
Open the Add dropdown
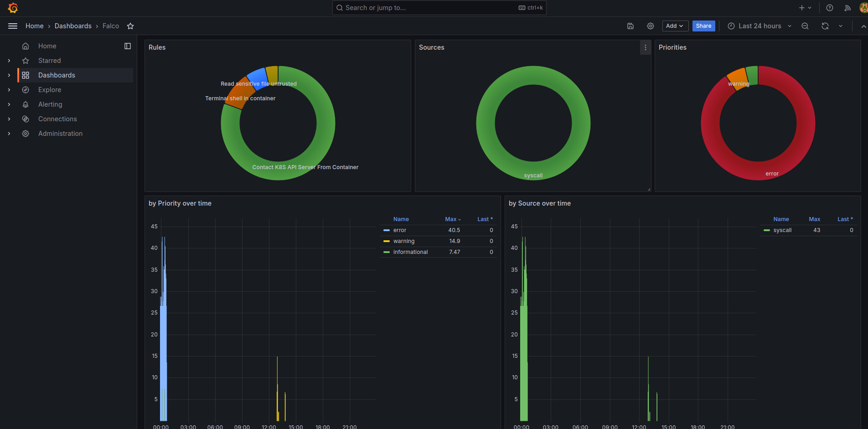click(x=675, y=26)
